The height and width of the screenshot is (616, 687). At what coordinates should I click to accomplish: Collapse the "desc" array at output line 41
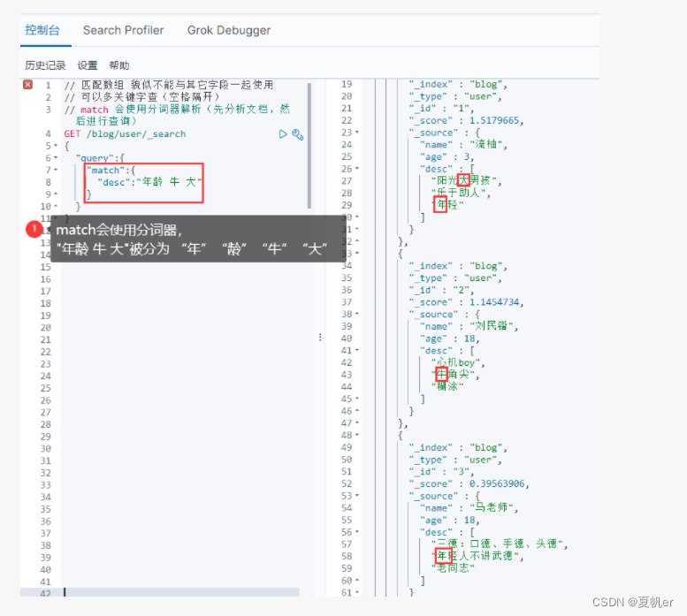click(357, 350)
